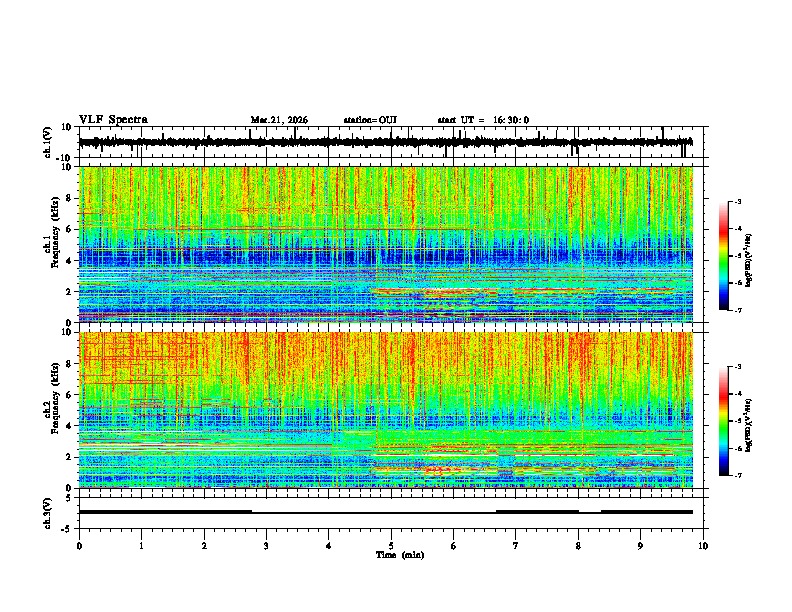792x612 pixels.
Task: Click the color bar beside the ch.1 spectrogram
Action: [x=724, y=256]
